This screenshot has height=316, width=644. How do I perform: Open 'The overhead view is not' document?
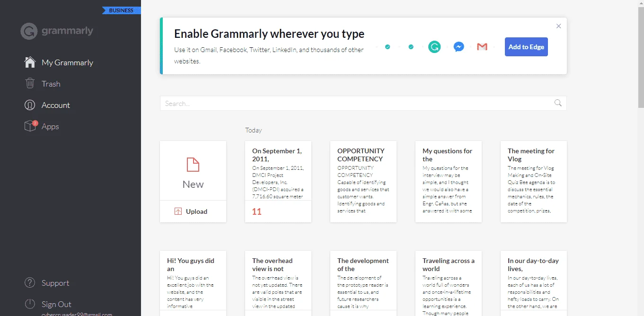coord(278,283)
